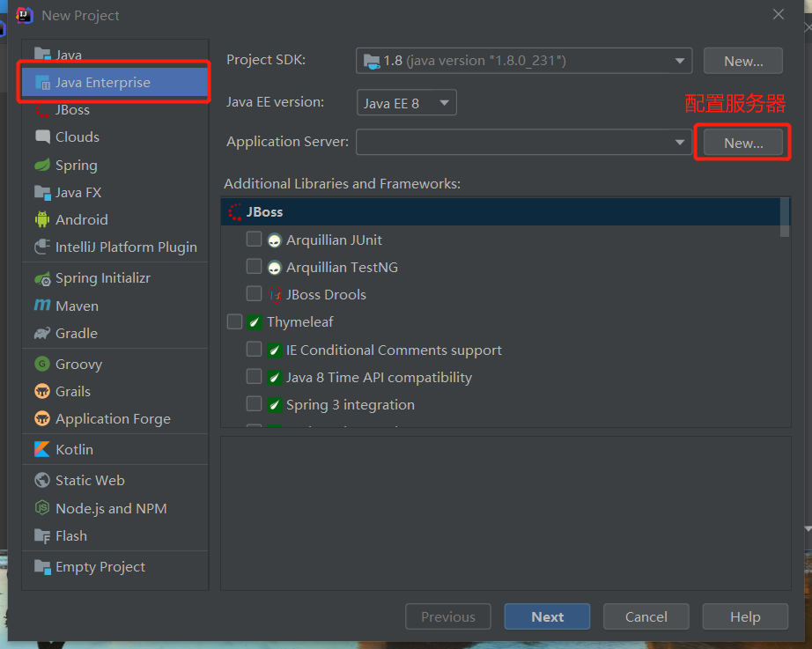Screen dimensions: 812x649
Task: Click the Thymeleaf green leaf icon
Action: pos(254,322)
